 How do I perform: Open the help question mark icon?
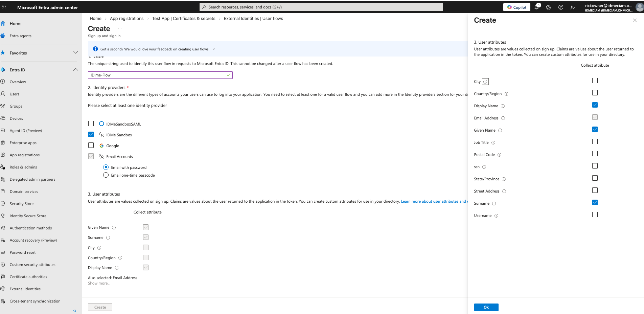[x=561, y=7]
